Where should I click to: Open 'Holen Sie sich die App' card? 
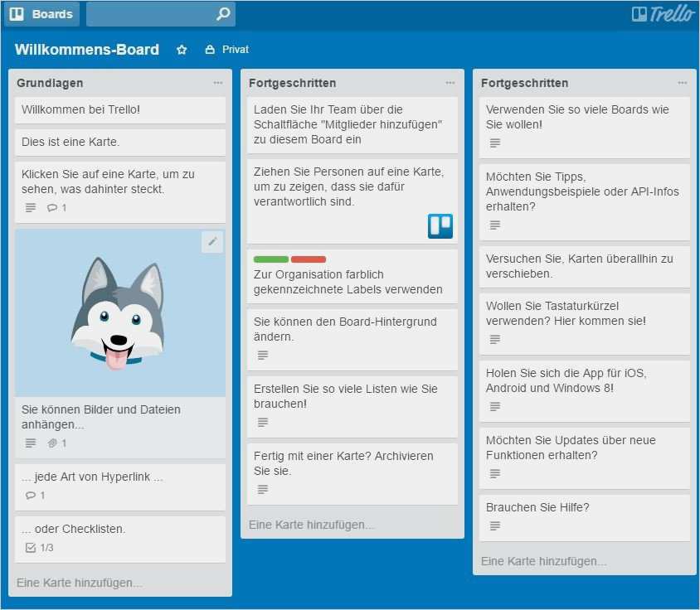pyautogui.click(x=585, y=391)
